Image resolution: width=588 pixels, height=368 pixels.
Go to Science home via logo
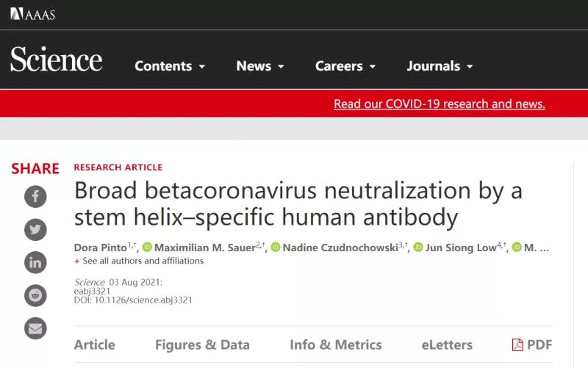click(57, 59)
